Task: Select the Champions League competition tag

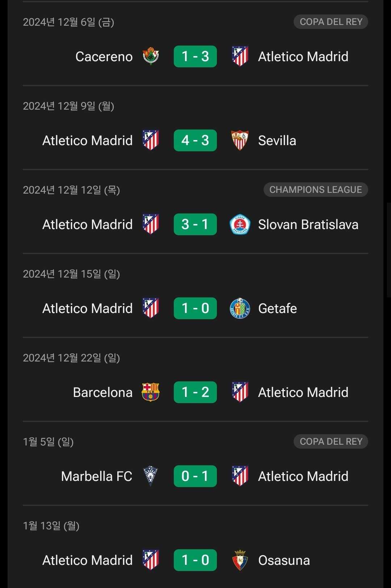Action: point(315,190)
